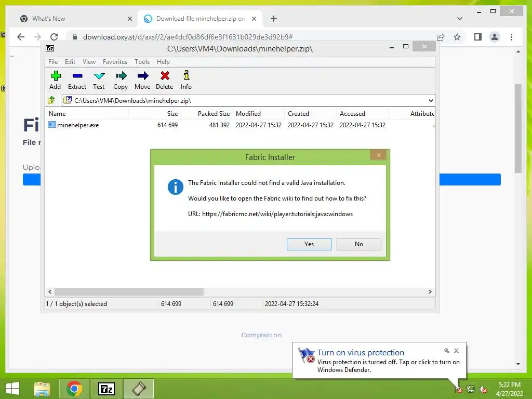Screen dimensions: 532x399
Task: Sort by Accessed column header
Action: click(x=362, y=114)
